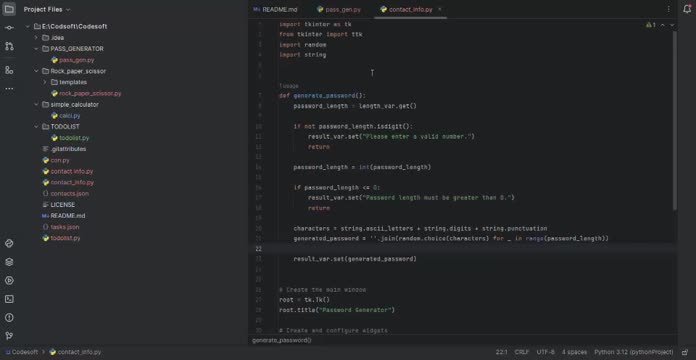This screenshot has height=360, width=696.
Task: Expand the templates folder
Action: coord(45,82)
